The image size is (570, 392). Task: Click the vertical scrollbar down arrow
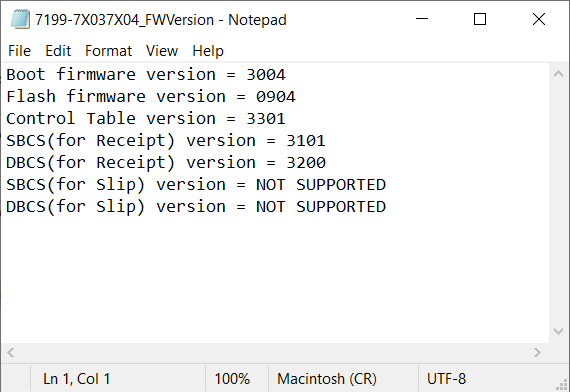558,331
